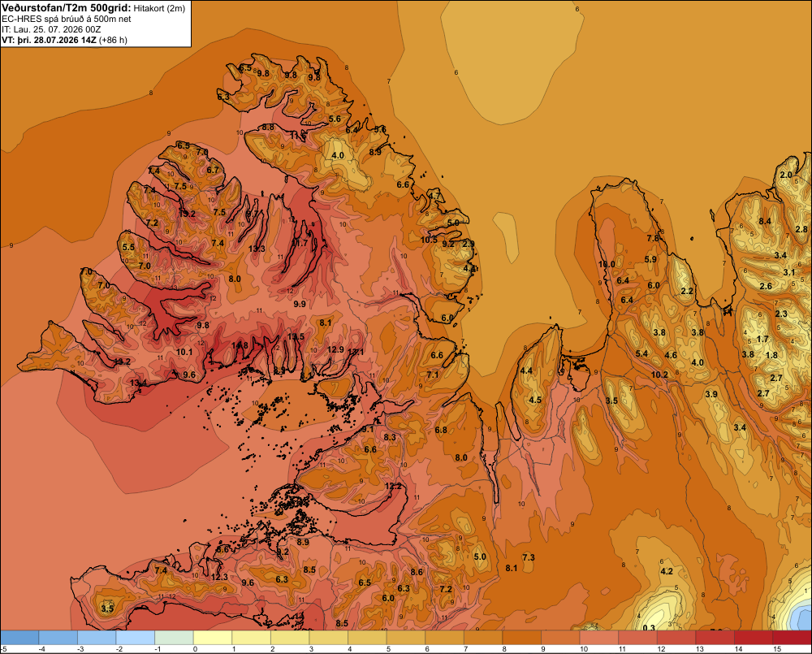Click the 'Hitakort (2m)' header label
812x654 pixels.
click(x=159, y=8)
